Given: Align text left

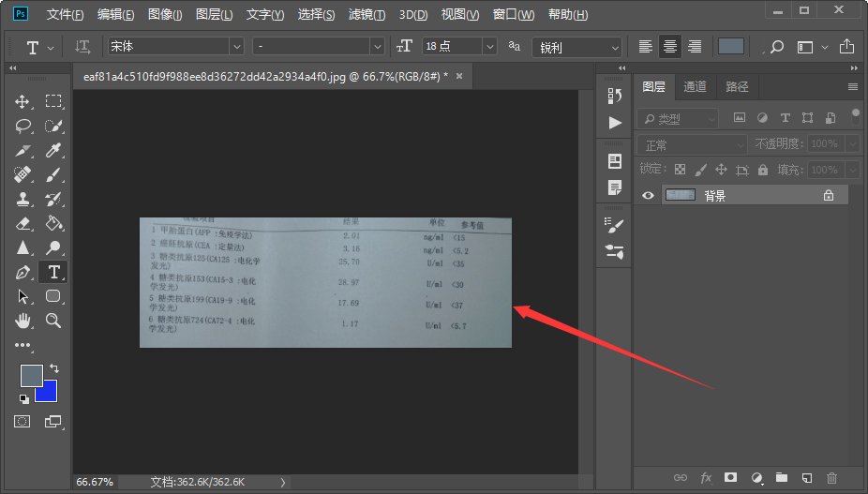Looking at the screenshot, I should [645, 47].
